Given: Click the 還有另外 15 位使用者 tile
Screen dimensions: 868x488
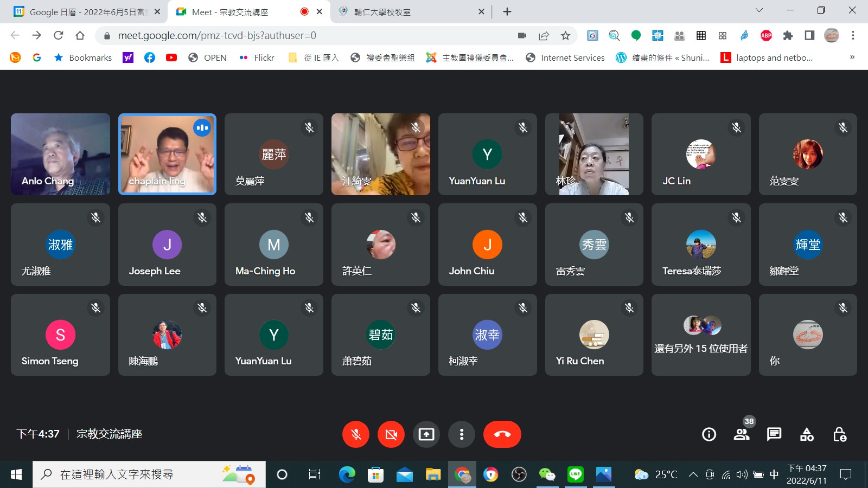Looking at the screenshot, I should click(700, 335).
